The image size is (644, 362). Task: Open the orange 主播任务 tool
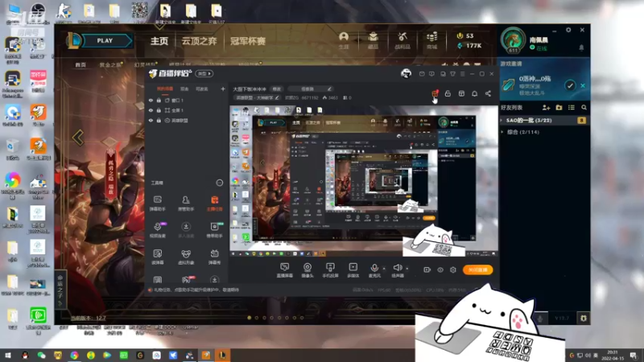tap(214, 204)
